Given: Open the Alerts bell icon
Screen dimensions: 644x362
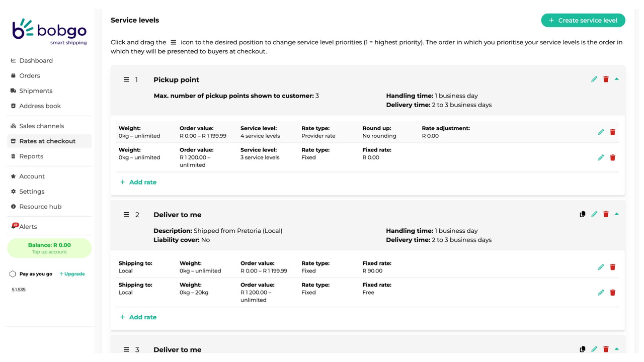Looking at the screenshot, I should (15, 226).
